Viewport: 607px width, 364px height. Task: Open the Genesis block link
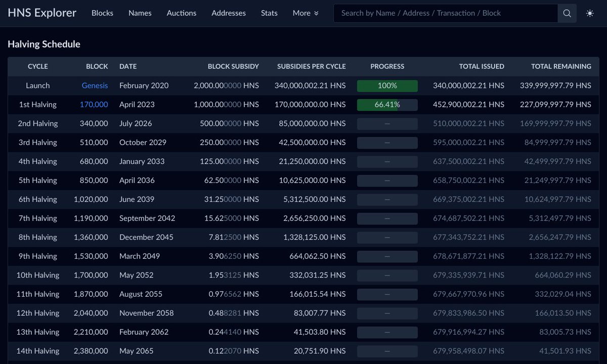click(x=95, y=86)
